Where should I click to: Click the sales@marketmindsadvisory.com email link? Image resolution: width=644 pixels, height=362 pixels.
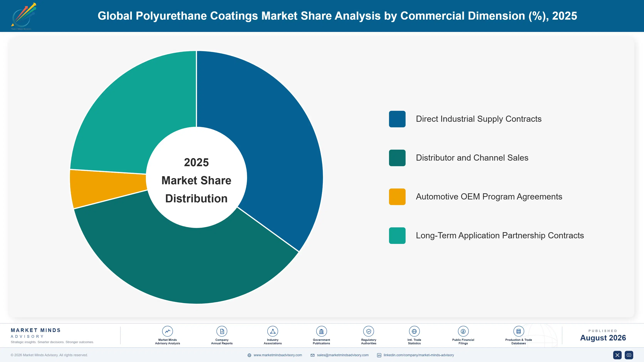(x=343, y=355)
